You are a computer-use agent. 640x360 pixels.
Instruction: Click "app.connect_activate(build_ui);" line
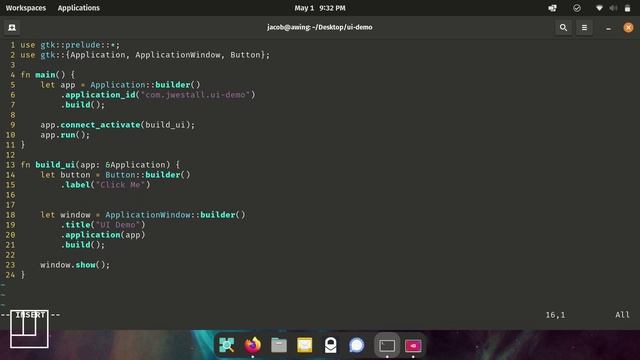pos(118,125)
